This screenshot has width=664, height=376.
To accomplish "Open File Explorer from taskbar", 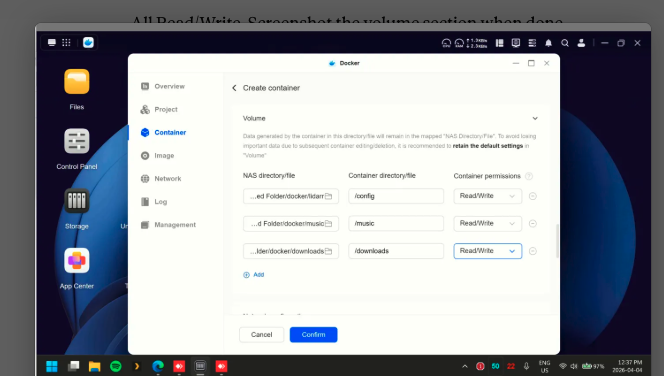I will (94, 366).
